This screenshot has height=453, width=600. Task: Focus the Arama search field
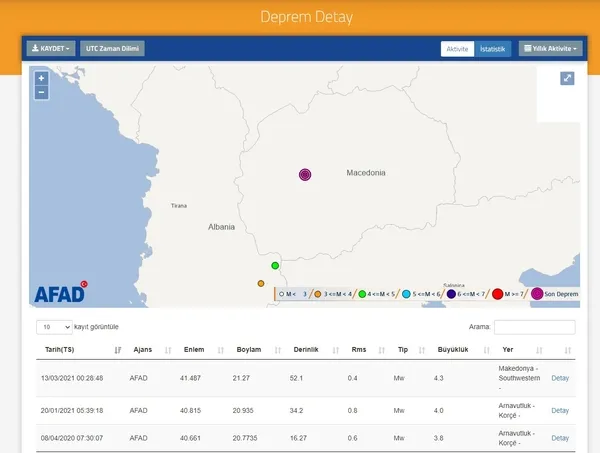[x=535, y=327]
